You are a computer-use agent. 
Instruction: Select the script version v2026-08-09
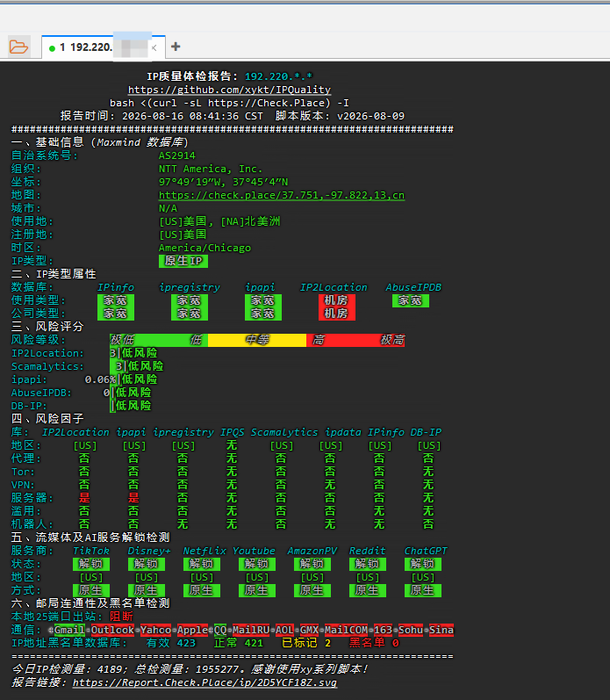(x=370, y=116)
